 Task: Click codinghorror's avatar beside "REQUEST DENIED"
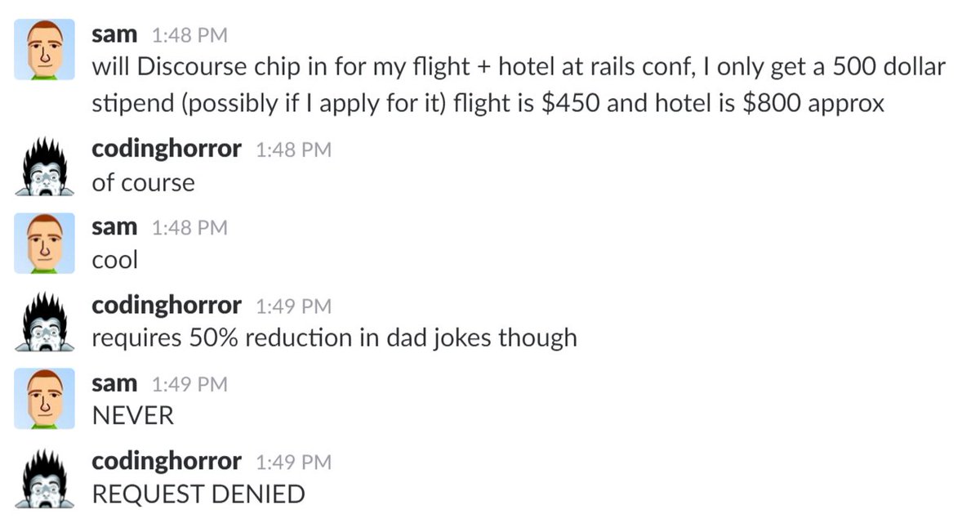44,477
